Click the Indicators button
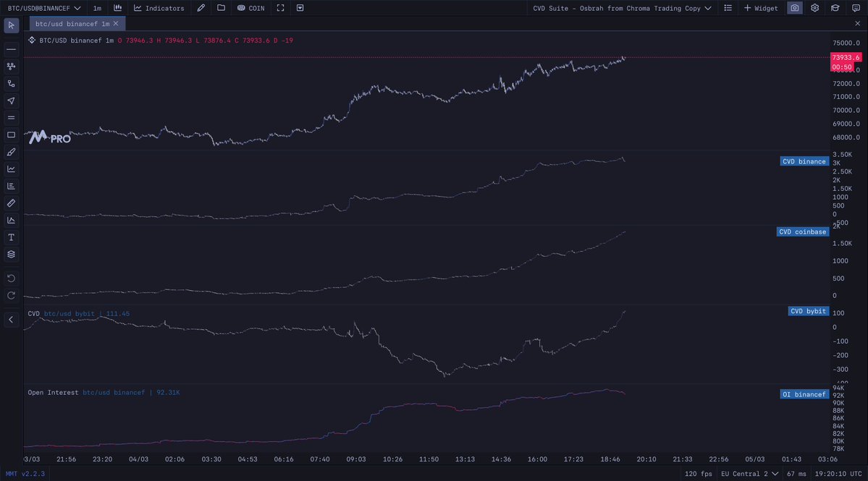868x481 pixels. 159,8
